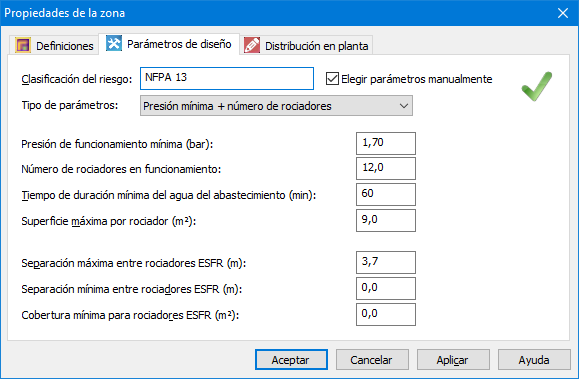
Task: Edit the Separación máxima entre rociadores ESFR field
Action: click(x=386, y=263)
